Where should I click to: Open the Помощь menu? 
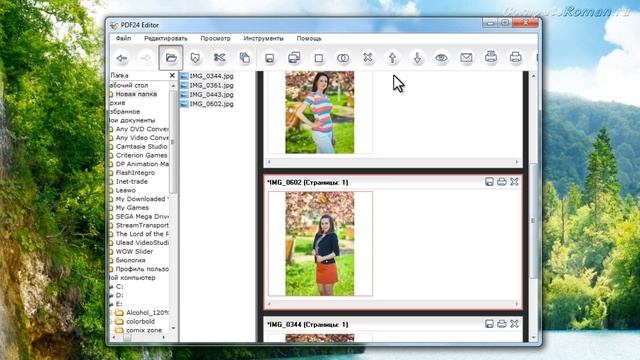309,38
